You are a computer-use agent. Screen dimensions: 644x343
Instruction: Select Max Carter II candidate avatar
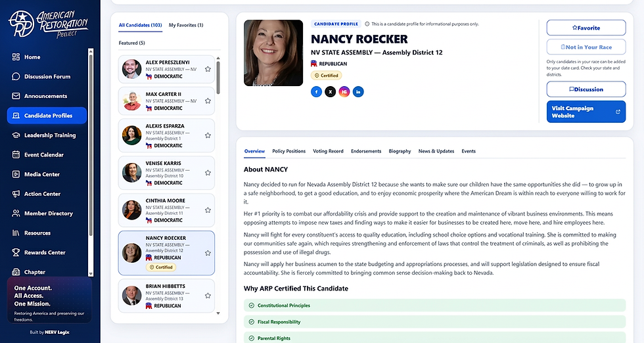[x=132, y=101]
